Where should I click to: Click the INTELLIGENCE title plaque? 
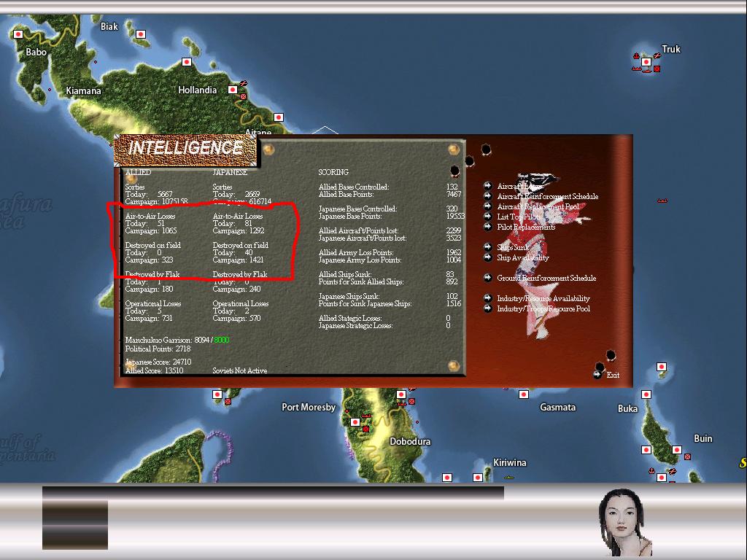coord(185,150)
